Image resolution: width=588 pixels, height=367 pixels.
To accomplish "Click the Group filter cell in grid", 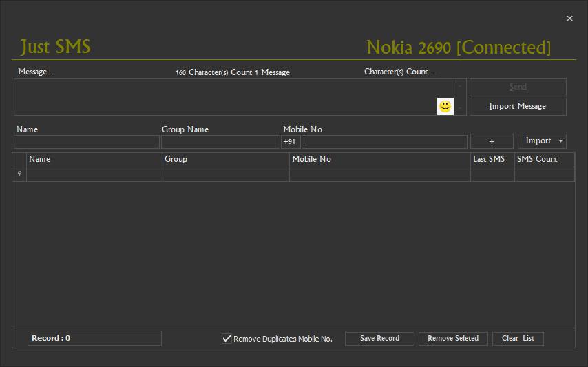I will [226, 174].
